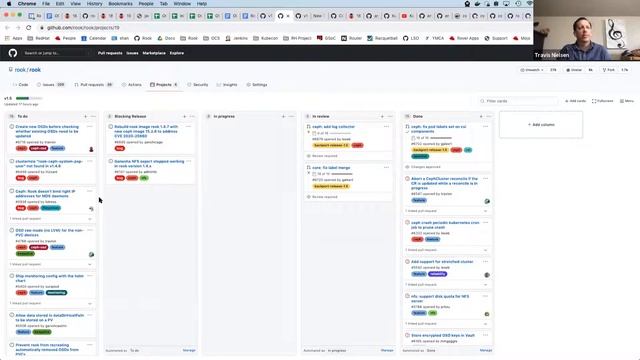The height and width of the screenshot is (360, 640).
Task: Focus the Filter cards input
Action: [518, 101]
